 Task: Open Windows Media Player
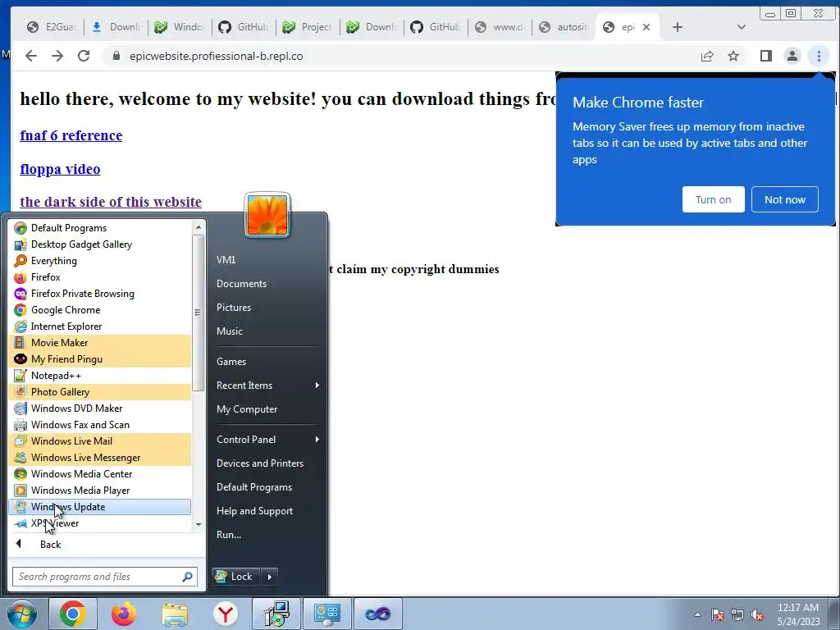click(99, 491)
